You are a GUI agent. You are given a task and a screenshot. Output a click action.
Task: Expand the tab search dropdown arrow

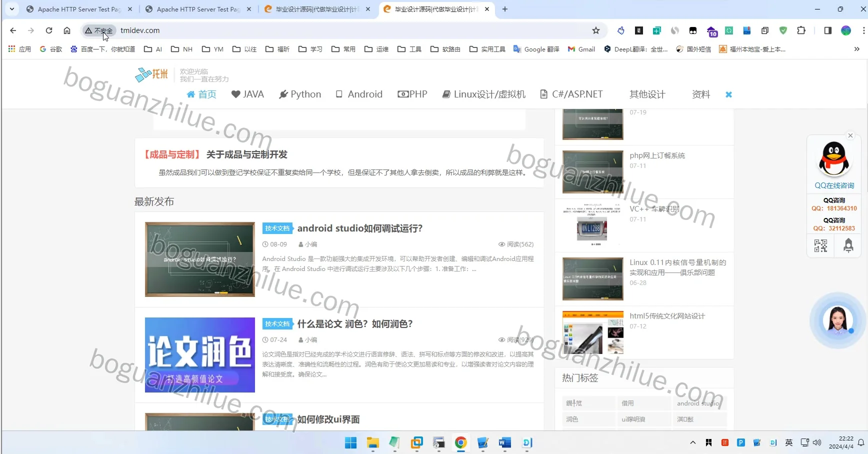(x=12, y=9)
